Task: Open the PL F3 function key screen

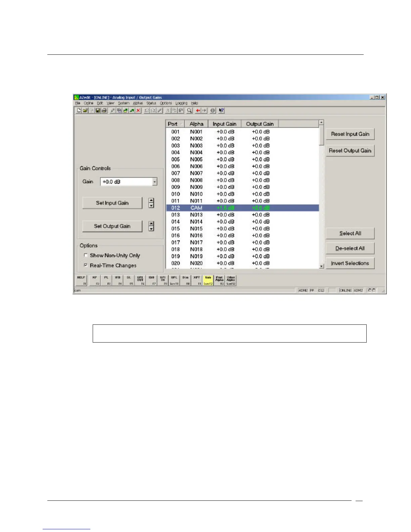Action: coord(106,280)
